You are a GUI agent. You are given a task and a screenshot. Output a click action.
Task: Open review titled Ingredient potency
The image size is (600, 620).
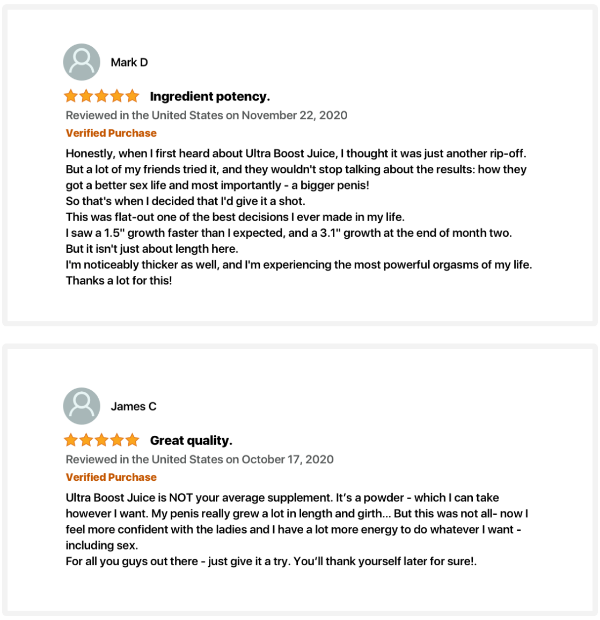(210, 96)
